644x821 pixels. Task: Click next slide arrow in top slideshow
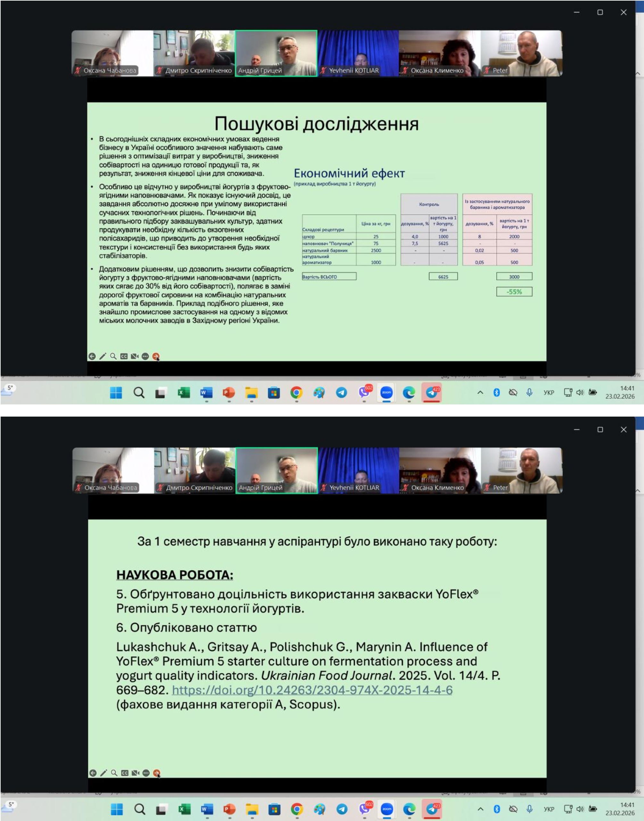pyautogui.click(x=156, y=356)
